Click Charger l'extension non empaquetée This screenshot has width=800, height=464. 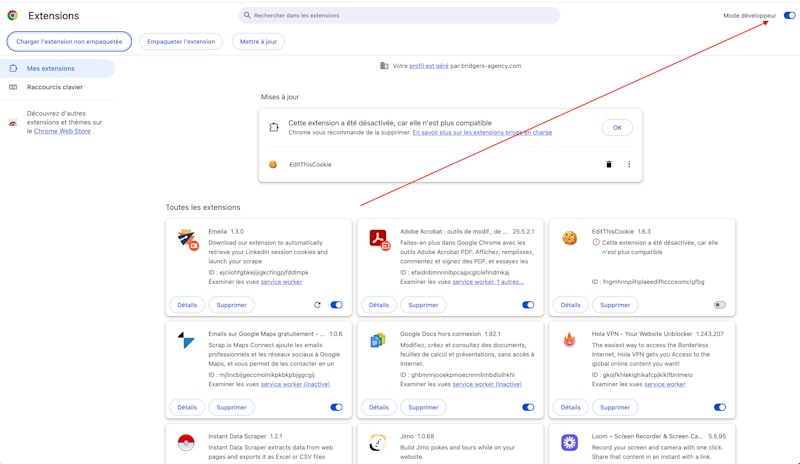pyautogui.click(x=69, y=41)
